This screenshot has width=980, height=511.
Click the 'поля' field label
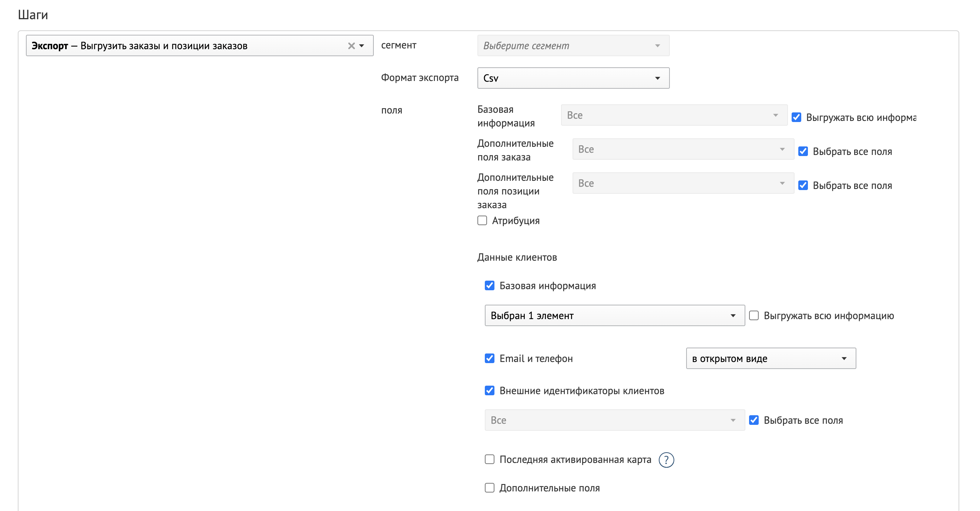click(x=392, y=110)
